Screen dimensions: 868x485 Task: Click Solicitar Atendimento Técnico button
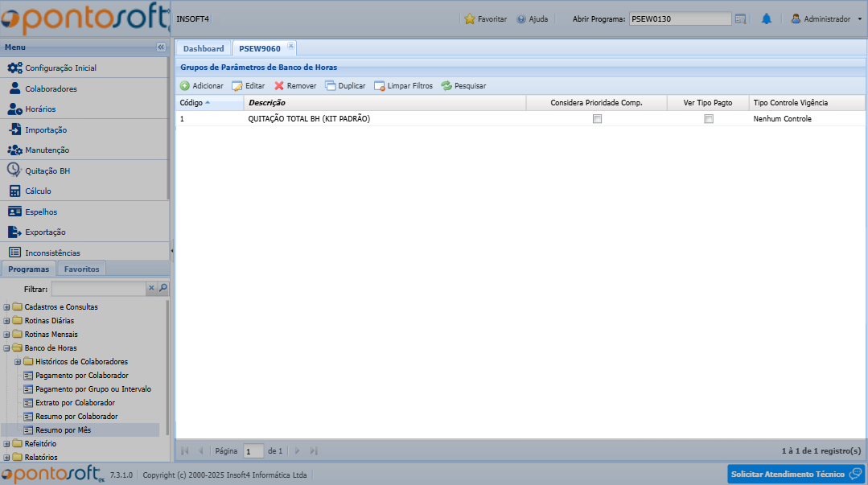[x=796, y=475]
